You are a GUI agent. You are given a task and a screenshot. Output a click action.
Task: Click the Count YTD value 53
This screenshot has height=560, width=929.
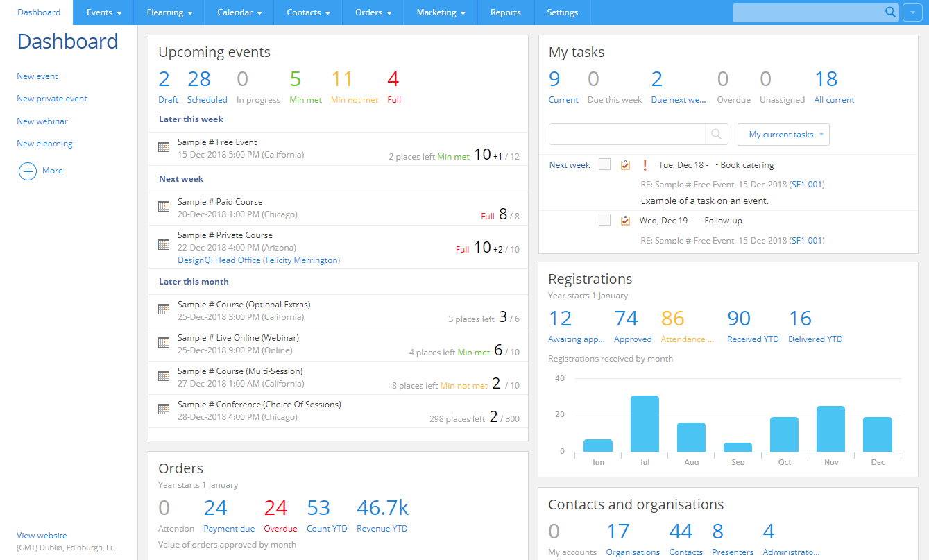tap(318, 508)
